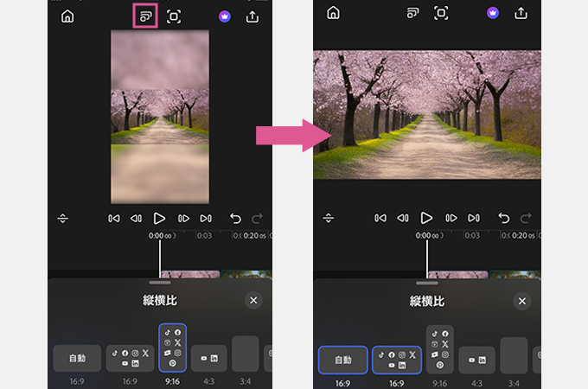Tap the home icon on the left screen
588x389 pixels.
pos(67,16)
